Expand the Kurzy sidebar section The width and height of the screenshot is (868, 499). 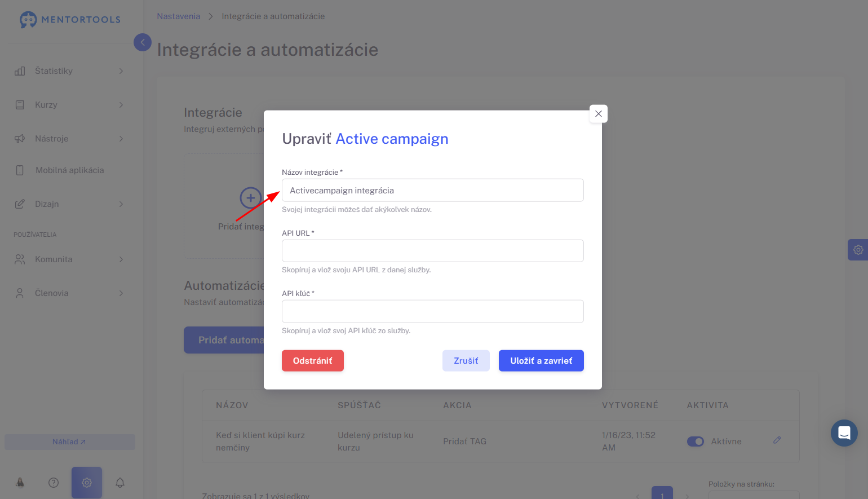point(69,105)
